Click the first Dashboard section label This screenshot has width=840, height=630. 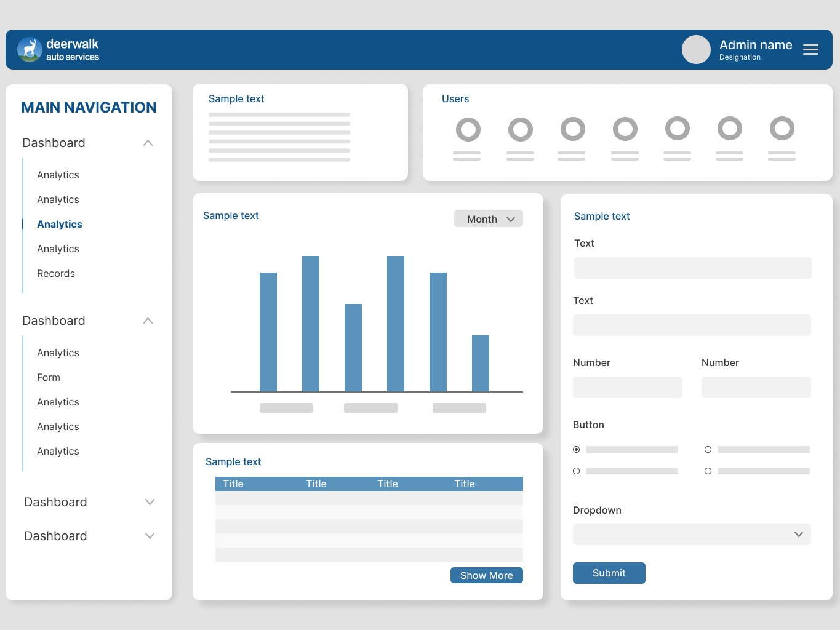point(54,143)
